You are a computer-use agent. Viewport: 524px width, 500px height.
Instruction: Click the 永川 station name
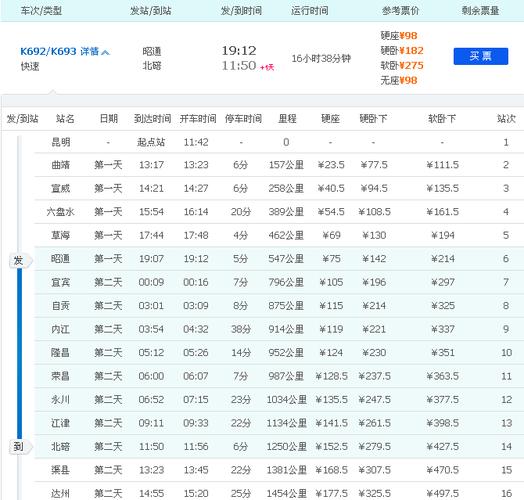click(61, 400)
